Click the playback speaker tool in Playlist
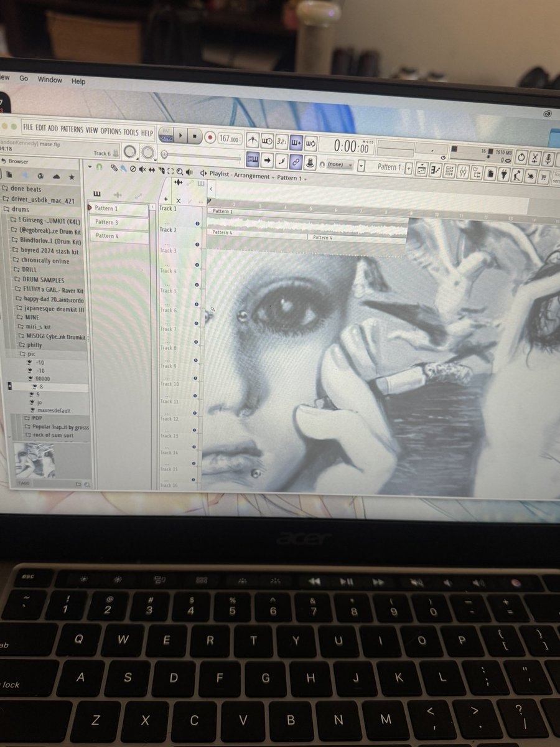The image size is (560, 747). click(x=189, y=172)
